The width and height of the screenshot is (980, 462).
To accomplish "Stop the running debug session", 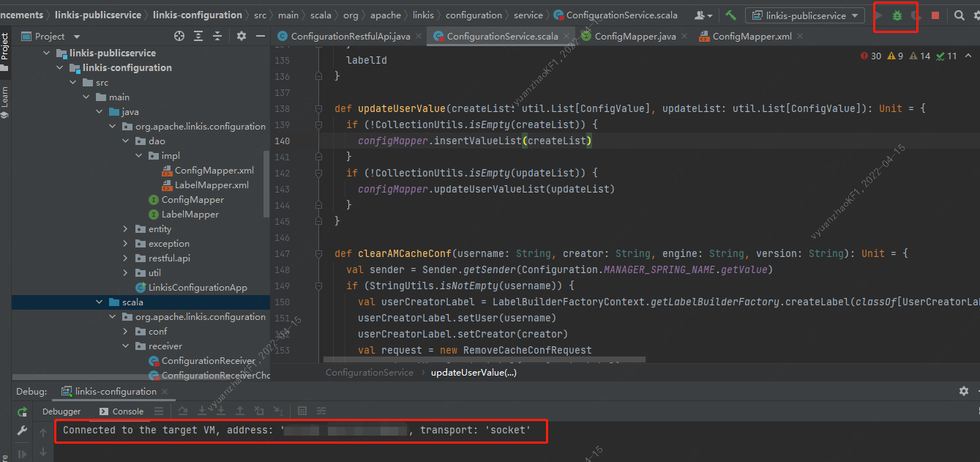I will [x=935, y=15].
